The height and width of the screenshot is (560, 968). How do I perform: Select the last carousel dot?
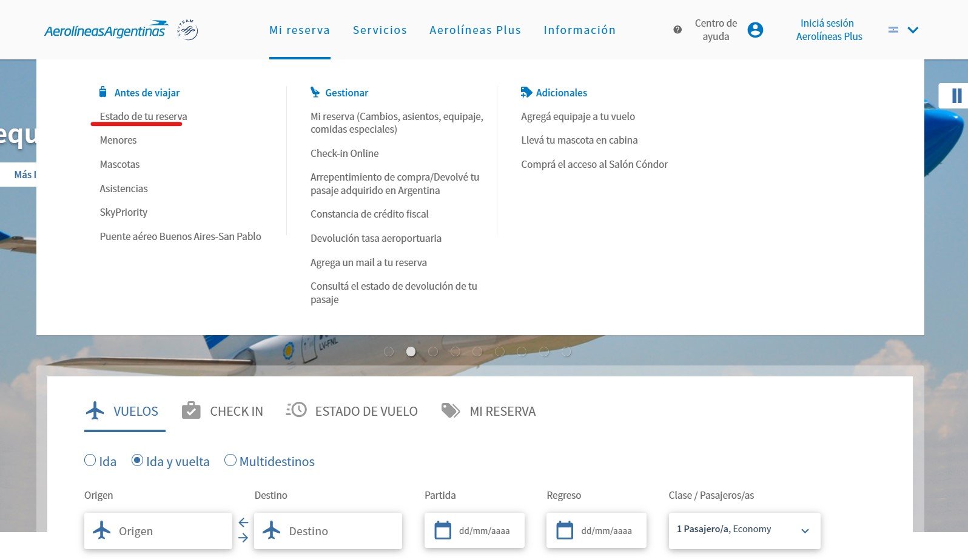(x=566, y=352)
